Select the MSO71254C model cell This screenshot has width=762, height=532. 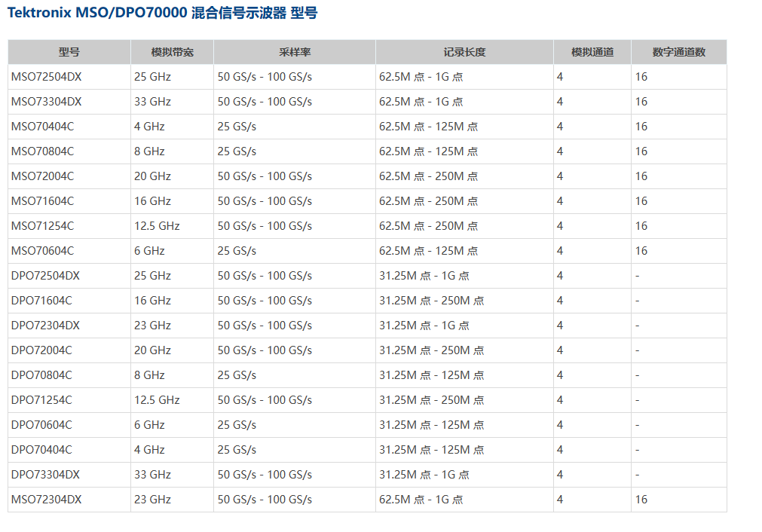[x=42, y=226]
